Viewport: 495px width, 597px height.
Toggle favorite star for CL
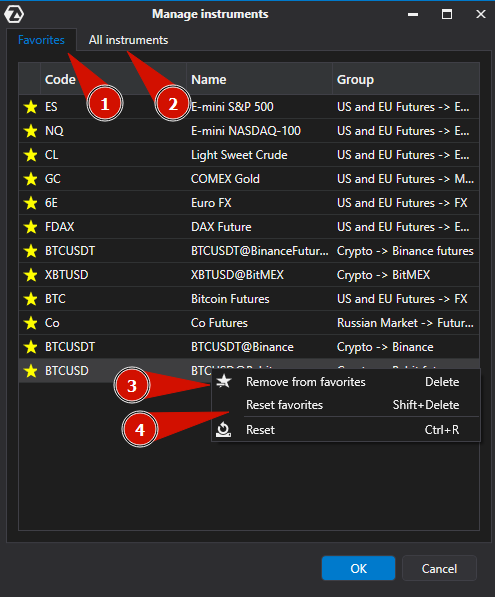pyautogui.click(x=30, y=155)
